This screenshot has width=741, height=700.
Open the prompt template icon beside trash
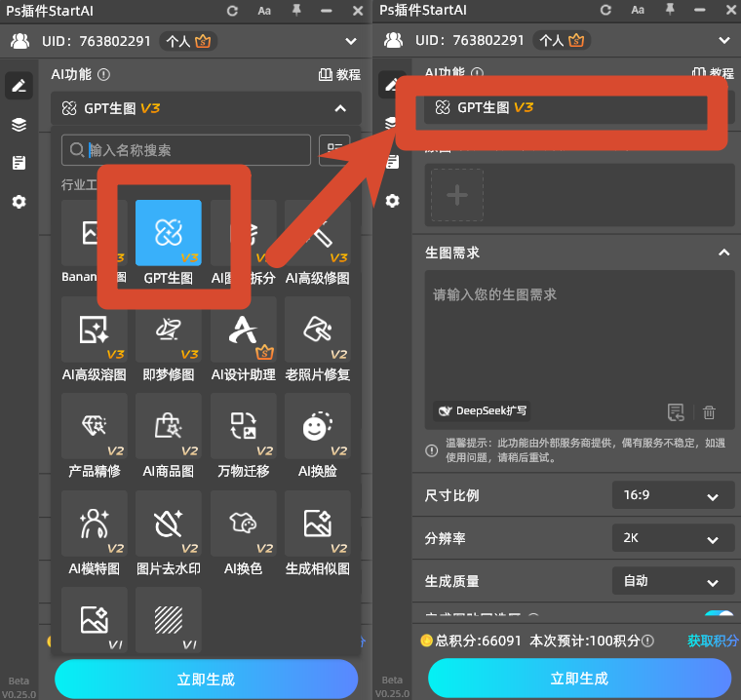(676, 412)
